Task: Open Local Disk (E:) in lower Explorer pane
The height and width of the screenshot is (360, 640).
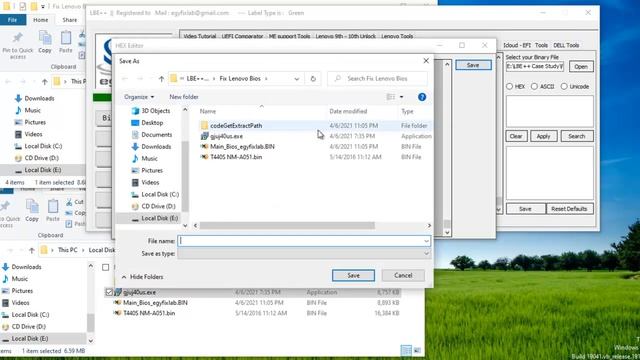Action: [x=25, y=339]
